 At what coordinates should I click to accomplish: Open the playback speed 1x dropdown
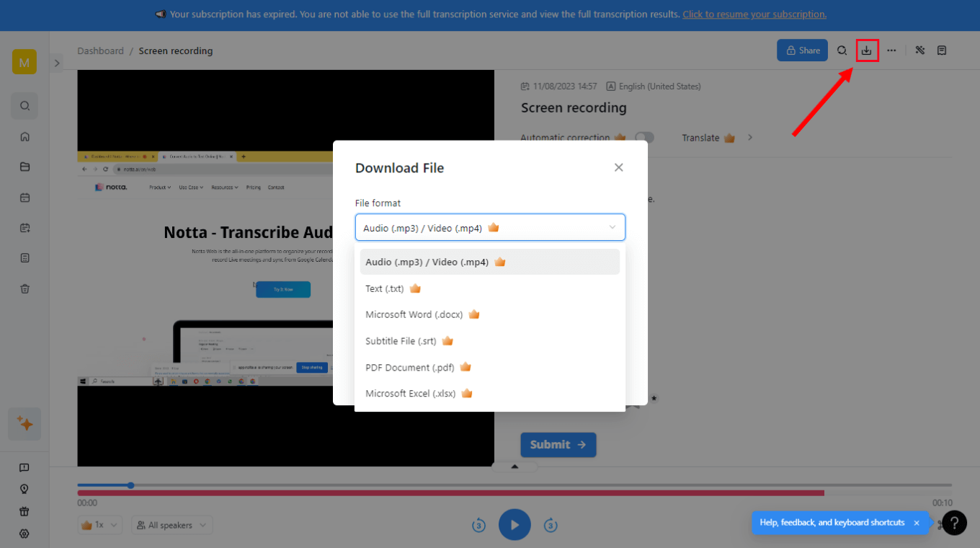[100, 525]
